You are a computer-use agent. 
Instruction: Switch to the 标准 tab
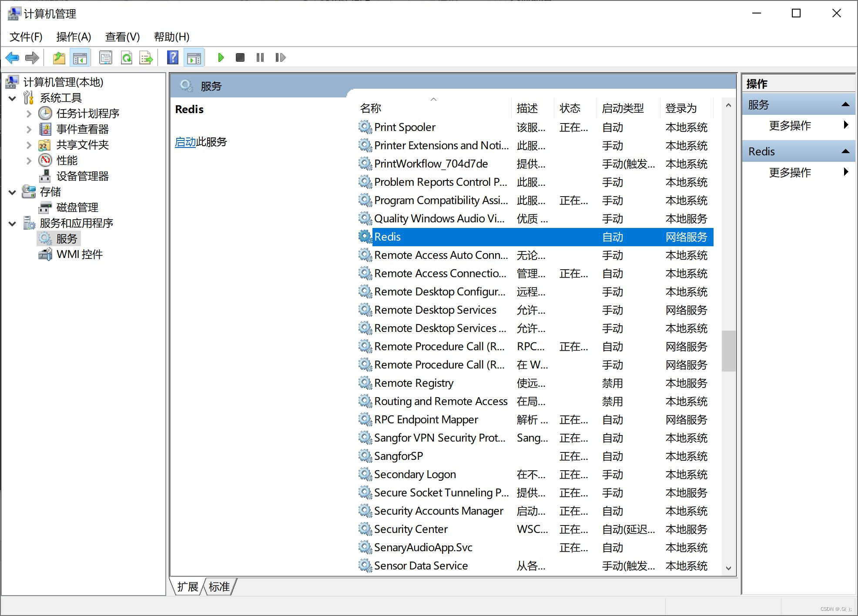[219, 587]
